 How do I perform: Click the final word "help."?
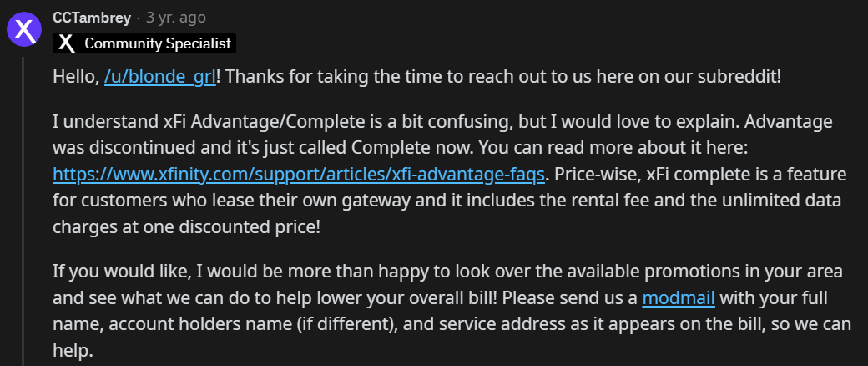[73, 351]
